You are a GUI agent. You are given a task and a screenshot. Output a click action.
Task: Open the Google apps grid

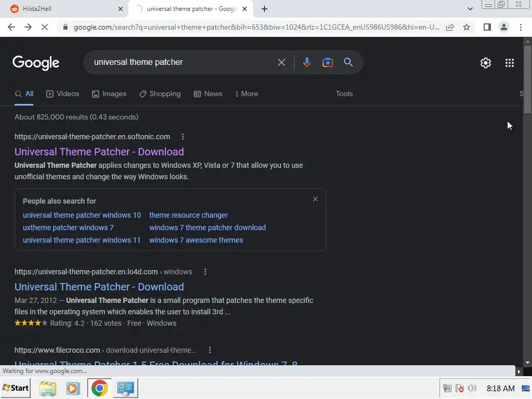pyautogui.click(x=510, y=63)
